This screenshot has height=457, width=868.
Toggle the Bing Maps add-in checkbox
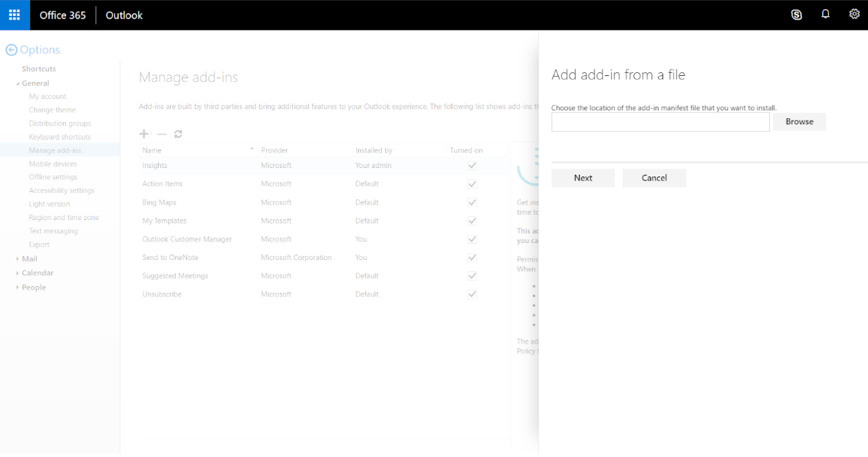pyautogui.click(x=472, y=202)
